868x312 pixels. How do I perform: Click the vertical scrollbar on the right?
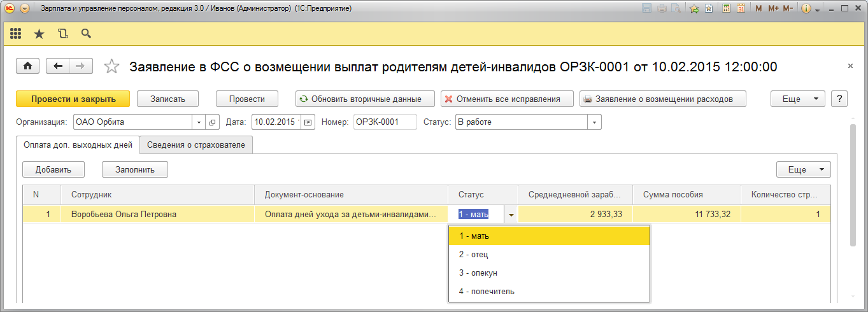click(x=853, y=185)
